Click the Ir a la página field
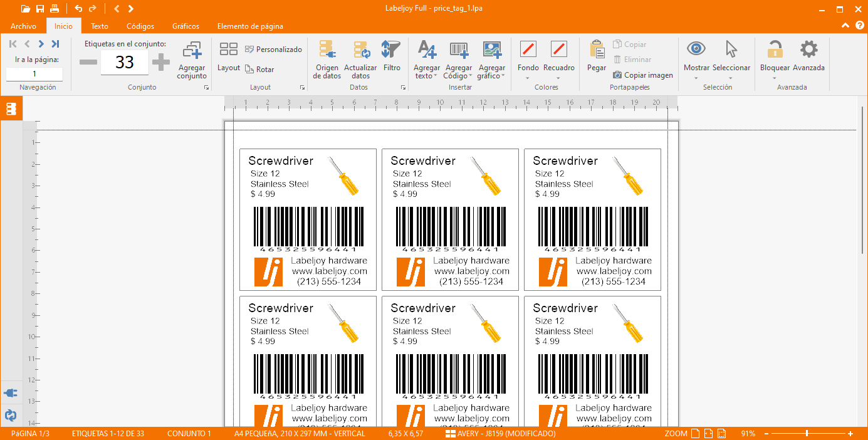Screen dimensions: 868x440 click(x=34, y=74)
